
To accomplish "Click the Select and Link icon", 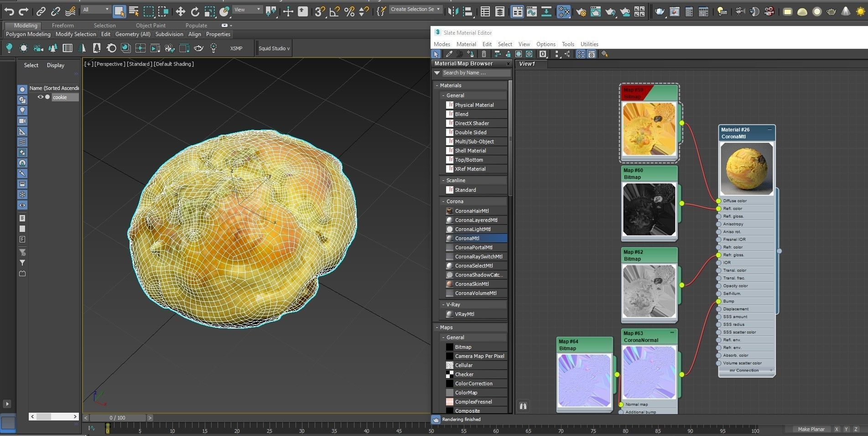I will [x=41, y=11].
